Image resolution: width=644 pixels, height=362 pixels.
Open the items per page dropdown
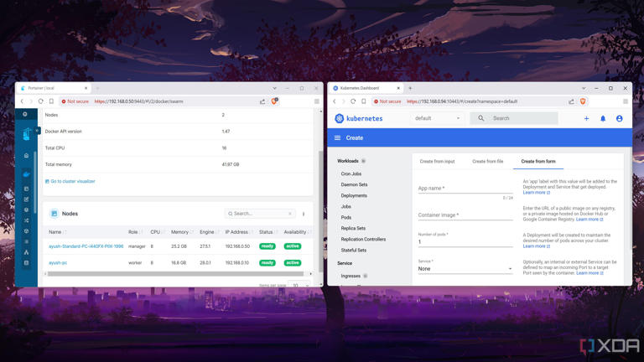click(x=298, y=285)
